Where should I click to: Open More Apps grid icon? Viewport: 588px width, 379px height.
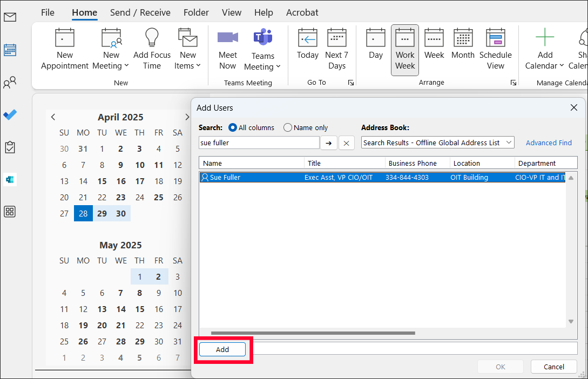[x=10, y=212]
